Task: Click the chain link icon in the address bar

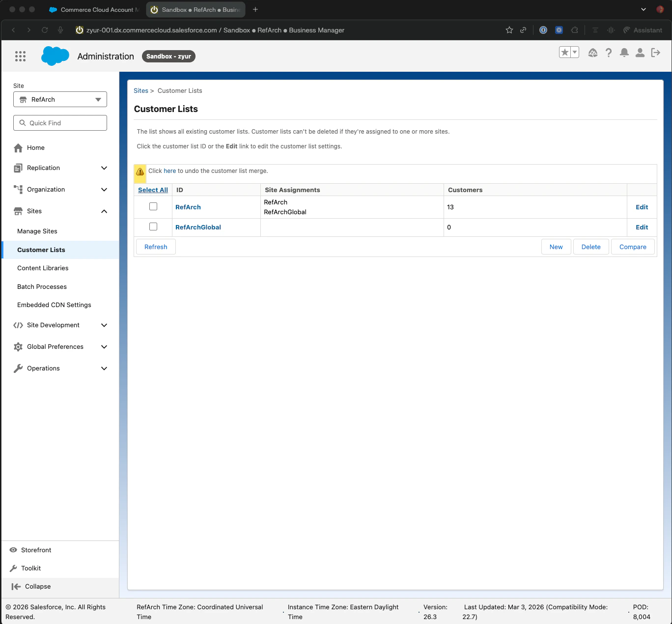Action: 523,30
